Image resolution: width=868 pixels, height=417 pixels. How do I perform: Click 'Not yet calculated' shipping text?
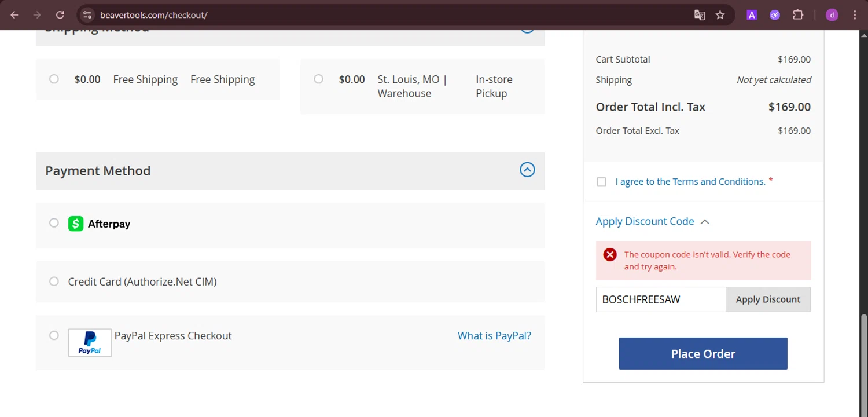pyautogui.click(x=774, y=80)
